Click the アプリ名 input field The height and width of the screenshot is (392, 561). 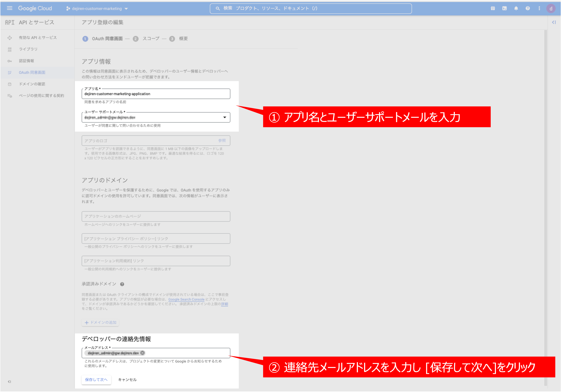pos(156,94)
